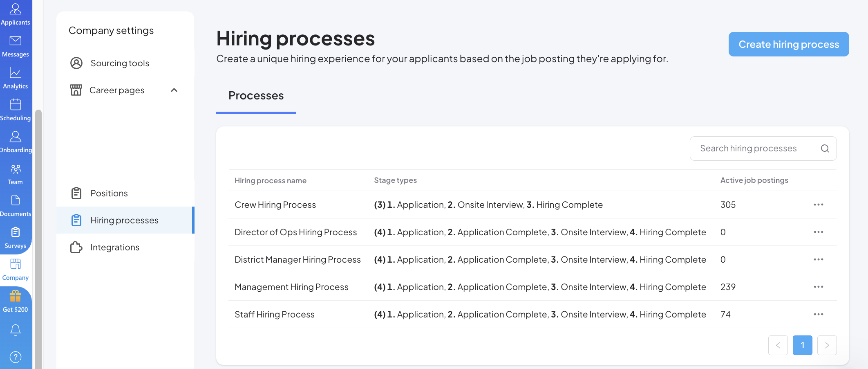The image size is (868, 369).
Task: Open the Team icon in sidebar
Action: click(x=16, y=169)
